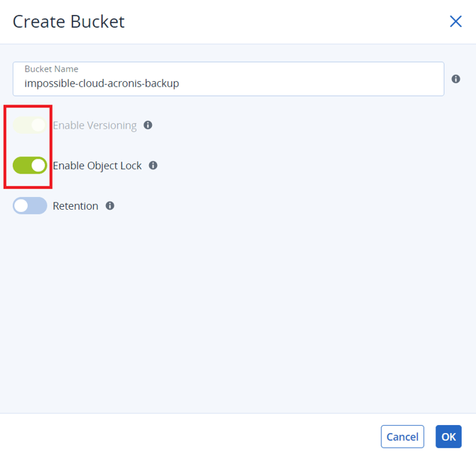Close the Create Bucket dialog with X

pos(455,21)
